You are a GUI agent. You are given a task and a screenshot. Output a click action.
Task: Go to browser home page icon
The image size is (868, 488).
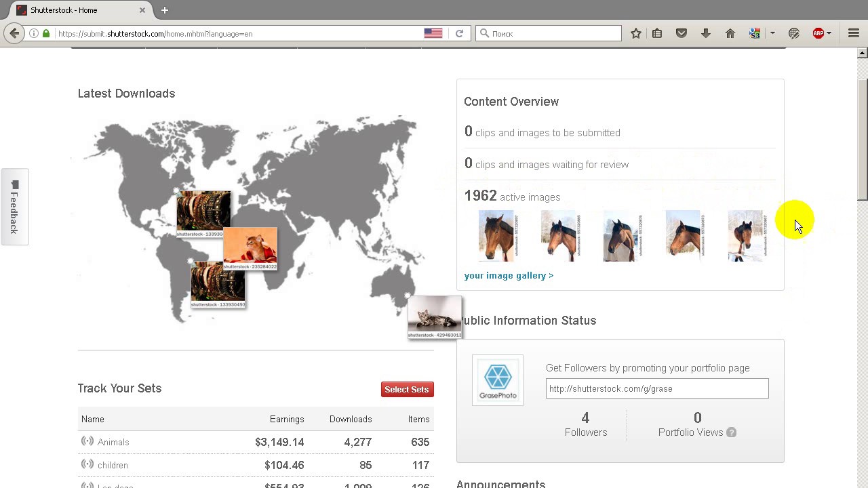pos(730,33)
